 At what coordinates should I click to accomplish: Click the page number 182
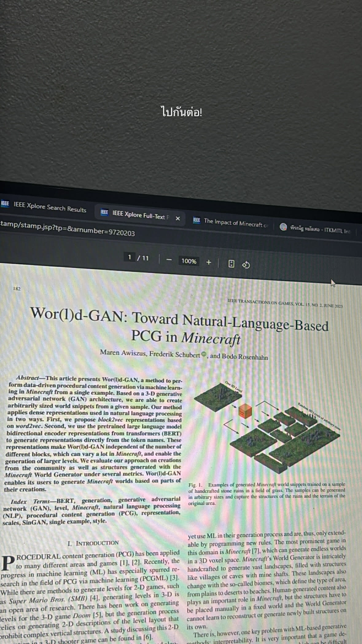coord(17,288)
